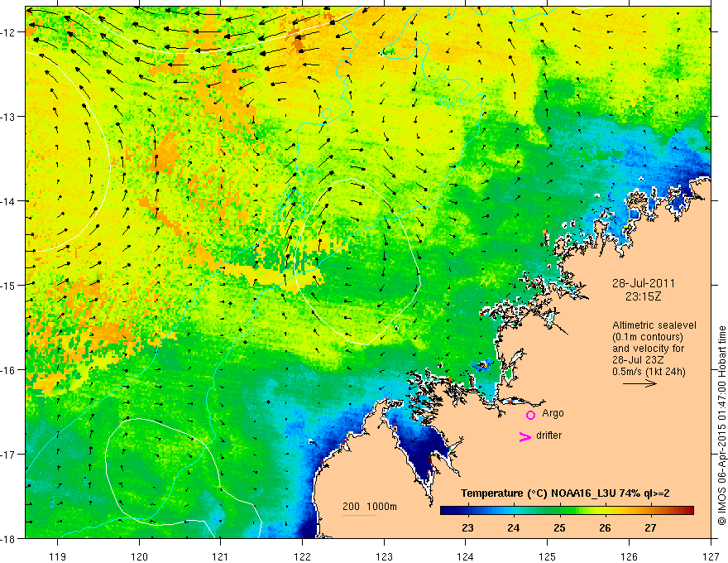Click the 'Altimetric sealevel' legend text
The height and width of the screenshot is (563, 728).
click(x=654, y=325)
